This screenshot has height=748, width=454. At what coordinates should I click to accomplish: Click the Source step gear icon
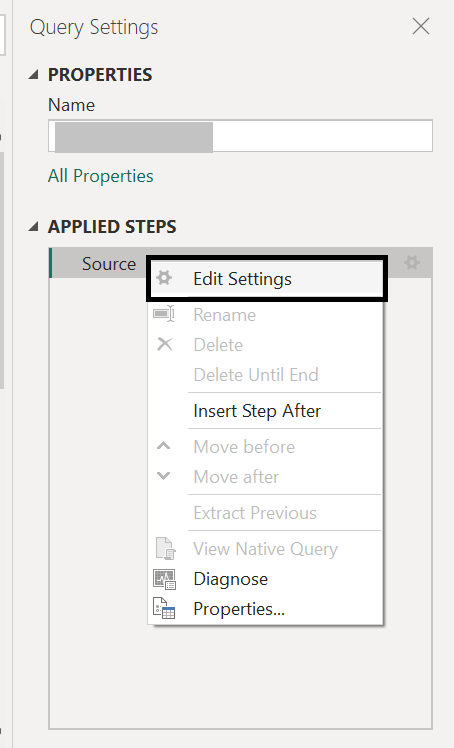412,262
